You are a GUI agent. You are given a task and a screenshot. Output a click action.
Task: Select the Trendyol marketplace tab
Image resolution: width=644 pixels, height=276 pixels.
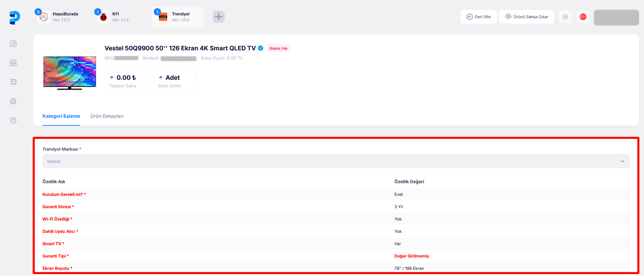click(x=177, y=17)
